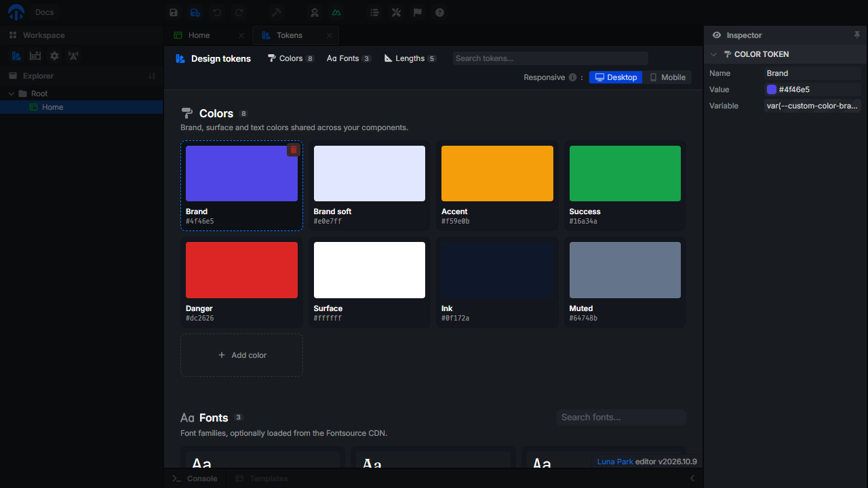Collapse the Root folder in Explorer
Viewport: 868px width, 488px height.
[x=12, y=94]
